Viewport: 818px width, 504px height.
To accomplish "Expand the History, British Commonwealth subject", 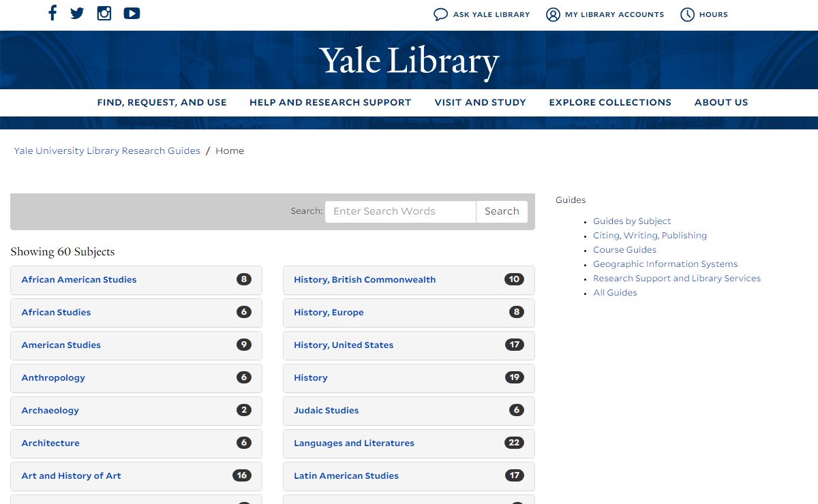I will point(409,280).
